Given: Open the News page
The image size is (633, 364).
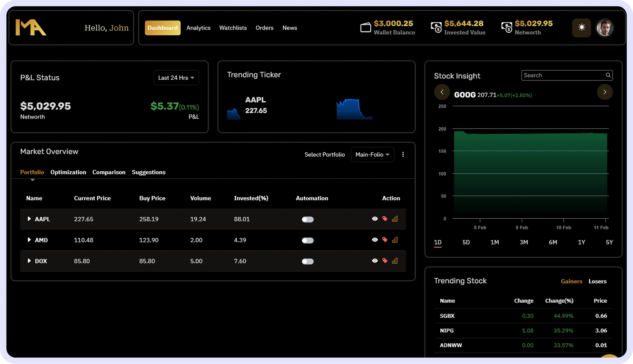Looking at the screenshot, I should (x=290, y=28).
